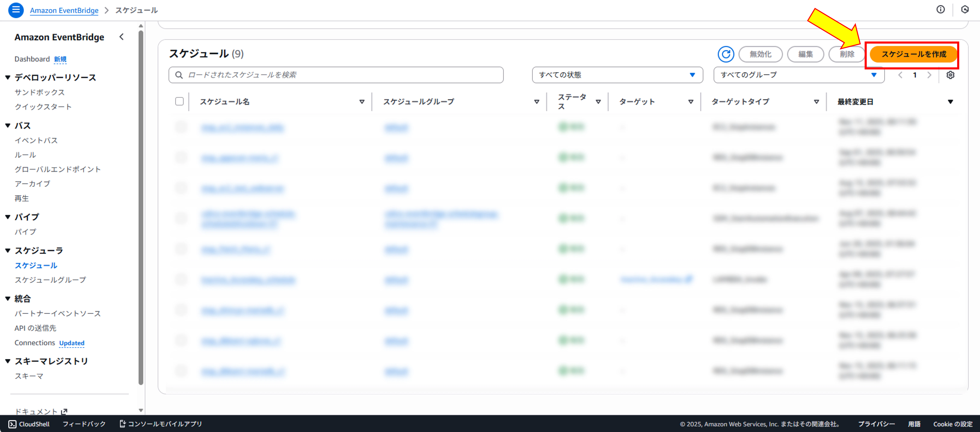Open Rules in the sidebar
Screen dimensions: 980x432
[x=25, y=155]
